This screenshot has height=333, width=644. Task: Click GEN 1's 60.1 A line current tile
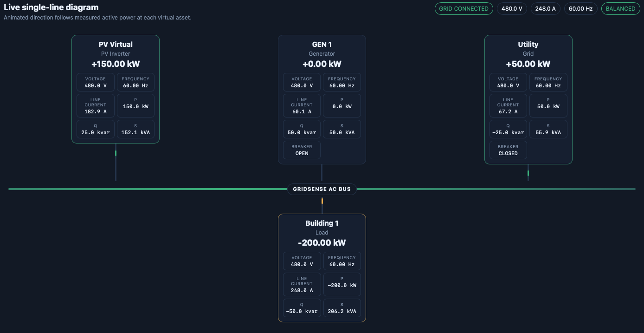coord(302,106)
